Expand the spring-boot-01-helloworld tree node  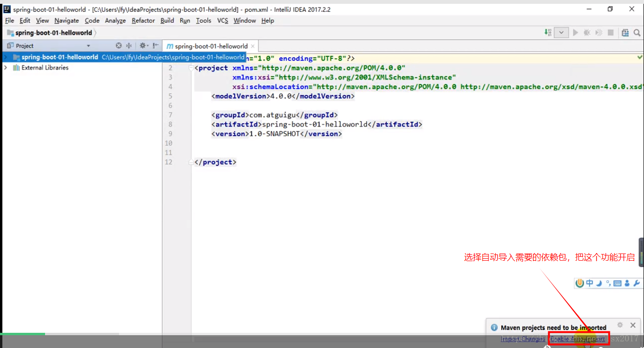(x=5, y=57)
